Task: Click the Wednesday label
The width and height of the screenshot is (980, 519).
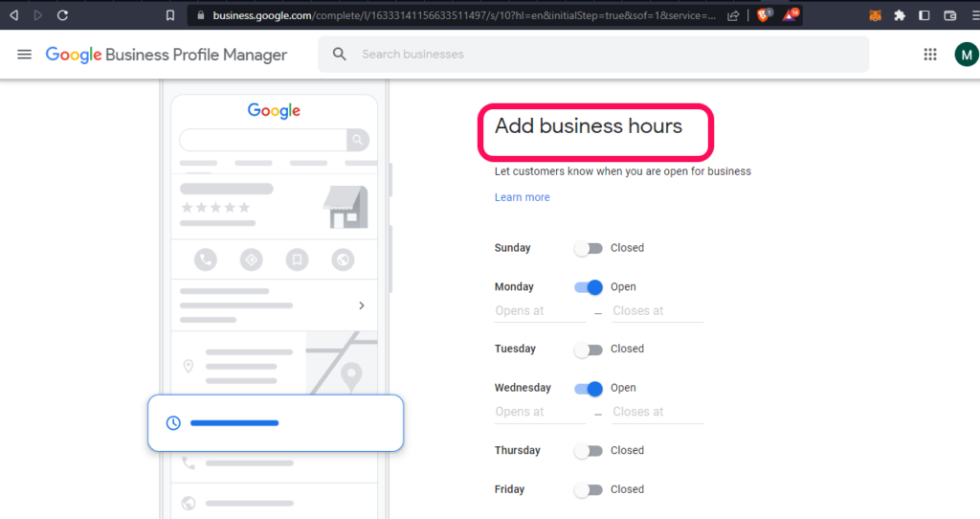Action: [523, 389]
